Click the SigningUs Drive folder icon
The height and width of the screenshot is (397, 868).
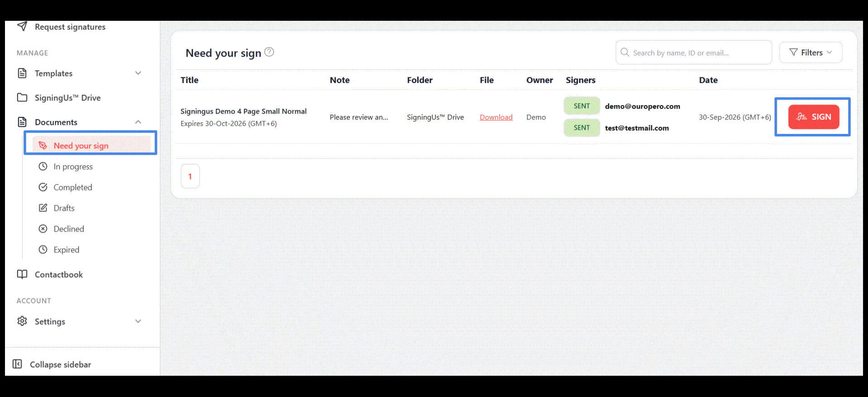pyautogui.click(x=22, y=98)
